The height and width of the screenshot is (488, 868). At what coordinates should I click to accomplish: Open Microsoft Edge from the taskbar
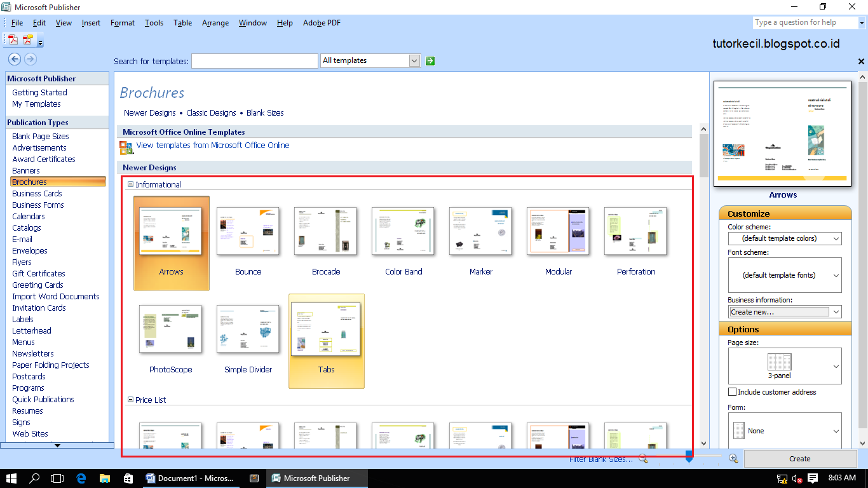coord(80,478)
